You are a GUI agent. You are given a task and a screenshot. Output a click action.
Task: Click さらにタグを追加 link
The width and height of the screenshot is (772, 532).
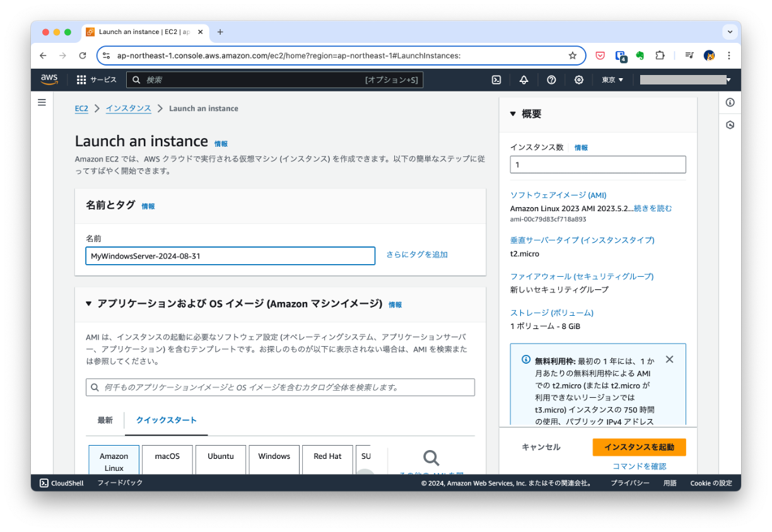coord(417,255)
